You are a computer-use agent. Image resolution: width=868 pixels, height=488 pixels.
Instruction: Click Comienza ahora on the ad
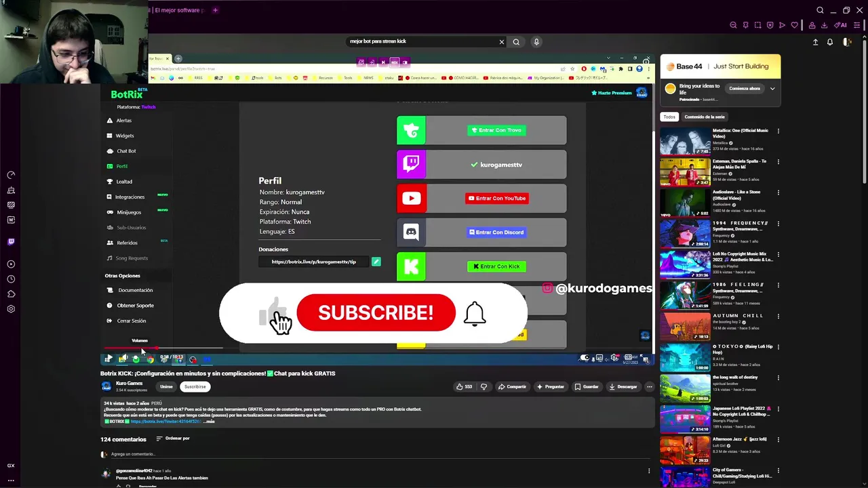(x=745, y=89)
